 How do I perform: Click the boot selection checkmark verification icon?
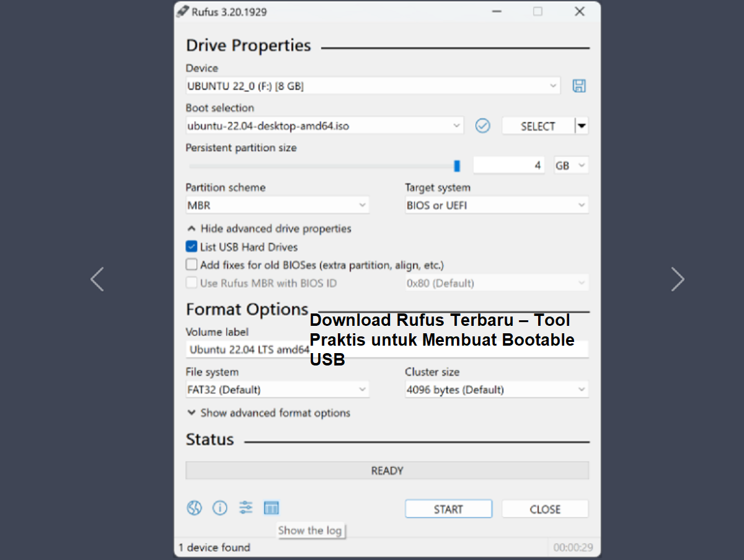coord(482,125)
